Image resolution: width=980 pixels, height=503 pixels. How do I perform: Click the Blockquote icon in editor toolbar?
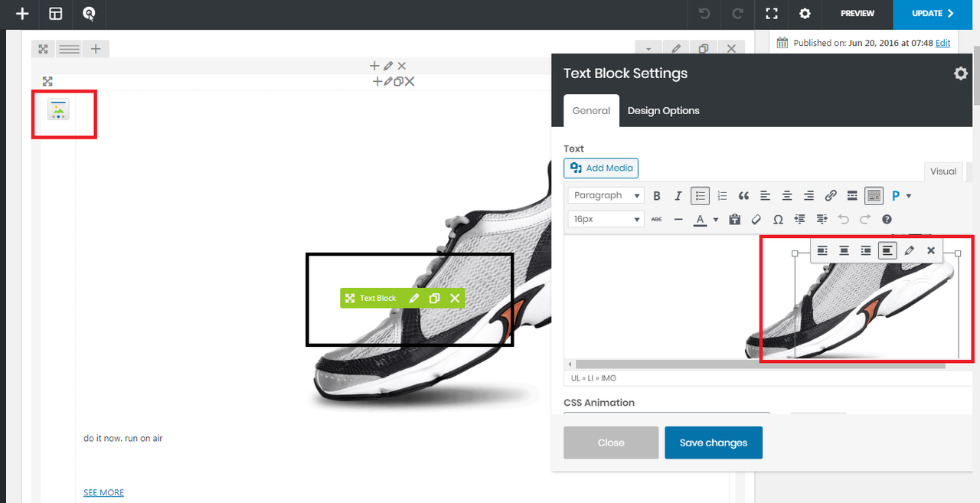pos(743,196)
